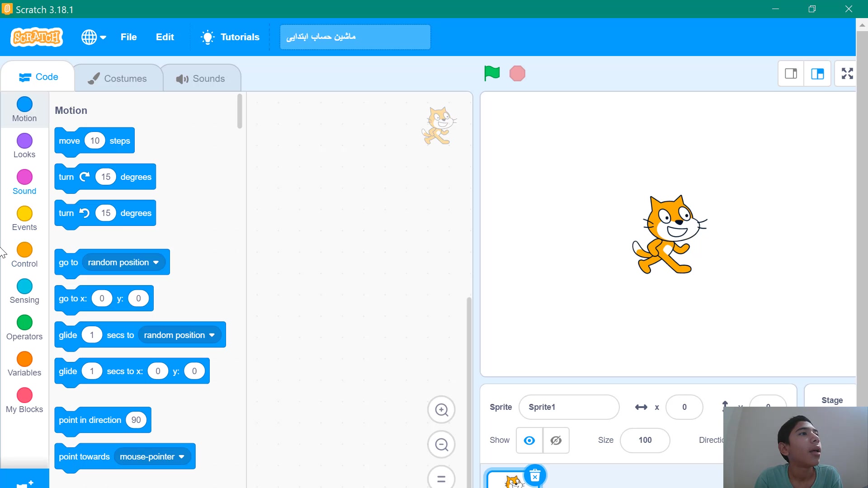Viewport: 868px width, 488px height.
Task: Delete Sprite1 using trash icon
Action: (535, 475)
